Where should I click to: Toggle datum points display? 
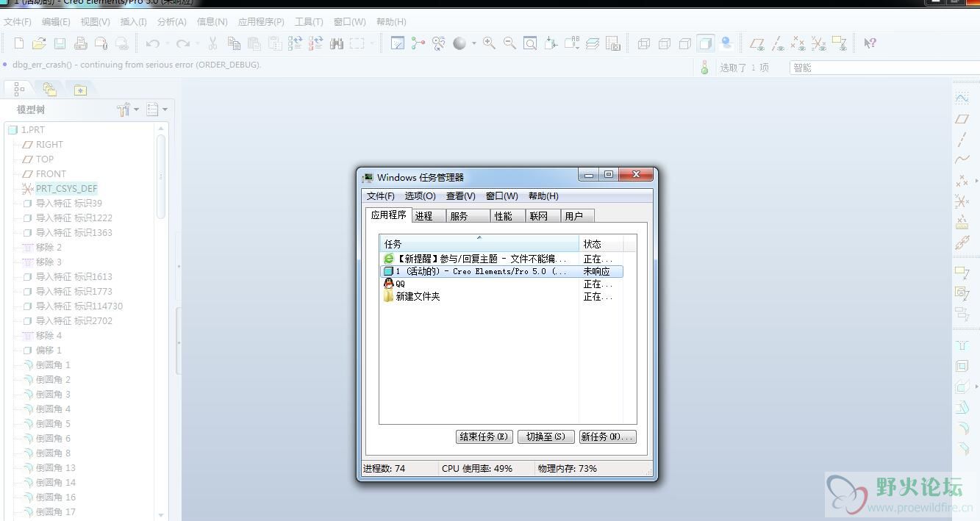point(798,43)
